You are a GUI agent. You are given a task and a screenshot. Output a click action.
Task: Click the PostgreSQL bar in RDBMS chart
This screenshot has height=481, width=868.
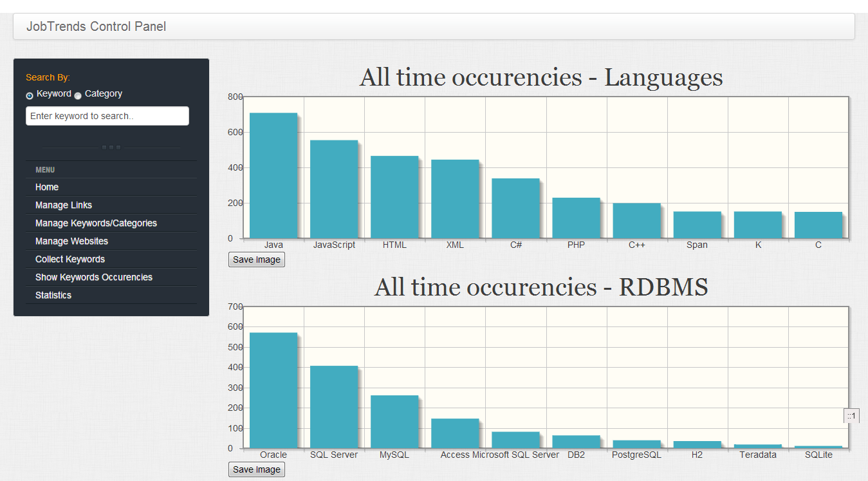[x=636, y=444]
